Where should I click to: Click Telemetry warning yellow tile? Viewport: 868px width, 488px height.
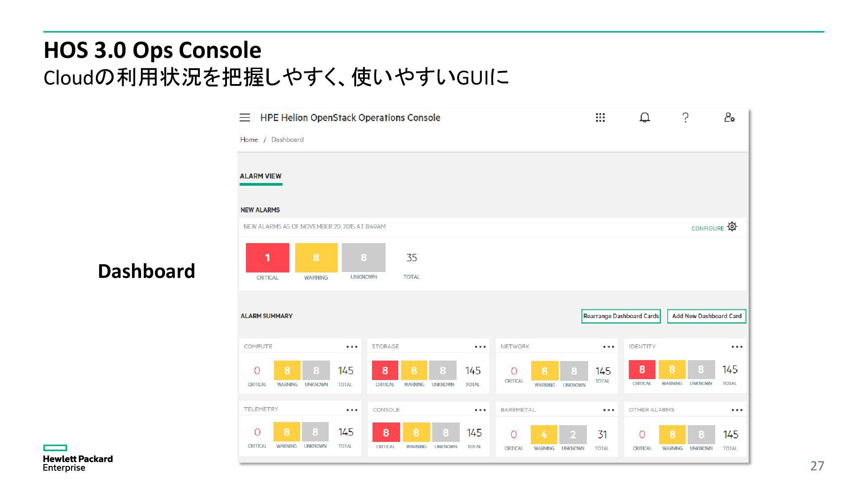click(287, 432)
